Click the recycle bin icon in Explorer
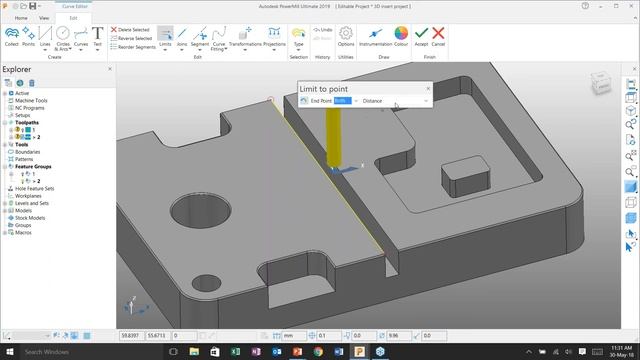 pyautogui.click(x=31, y=83)
